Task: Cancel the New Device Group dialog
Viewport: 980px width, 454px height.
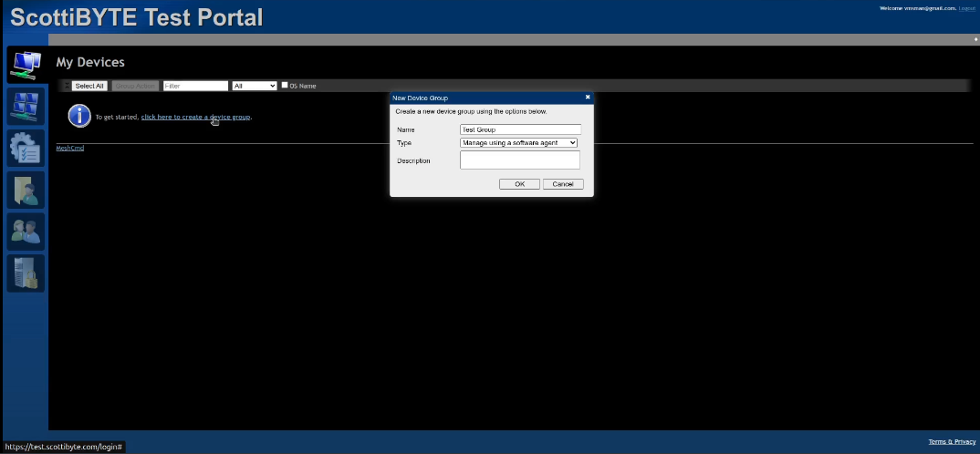Action: [x=563, y=184]
